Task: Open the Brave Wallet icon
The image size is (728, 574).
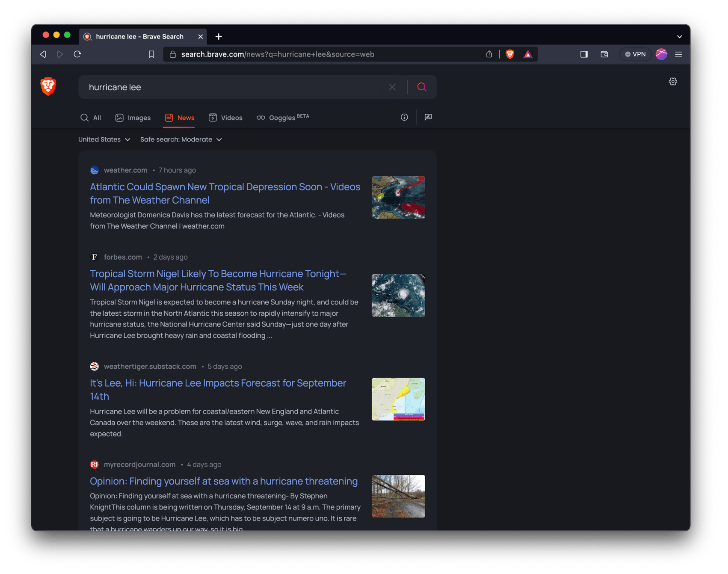Action: (x=604, y=54)
